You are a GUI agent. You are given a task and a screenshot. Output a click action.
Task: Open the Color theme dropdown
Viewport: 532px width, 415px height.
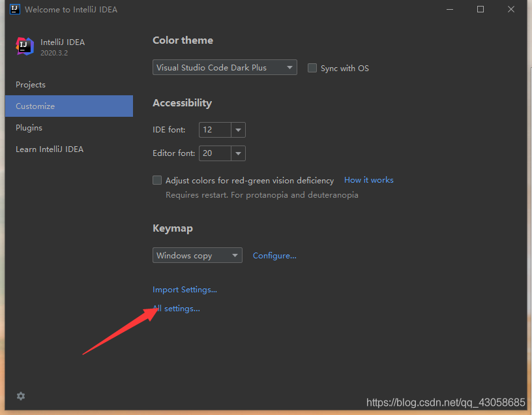(x=225, y=67)
